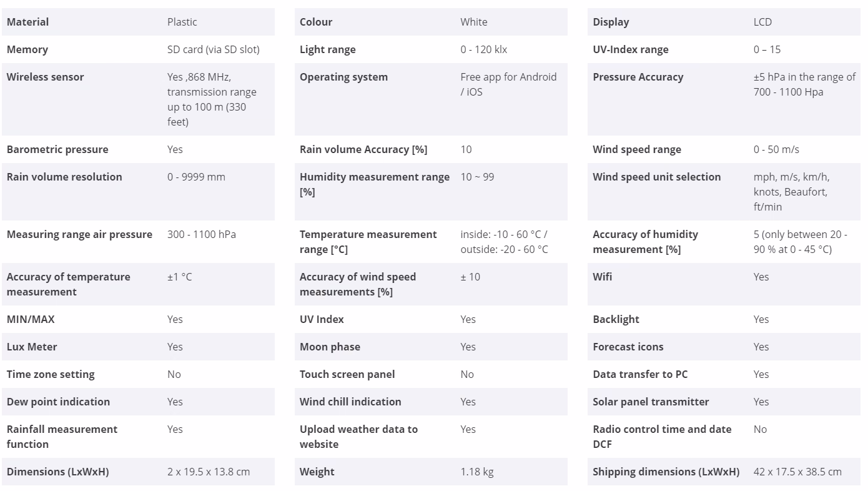
Task: Select the 0 - 9999 mm value
Action: click(x=196, y=177)
